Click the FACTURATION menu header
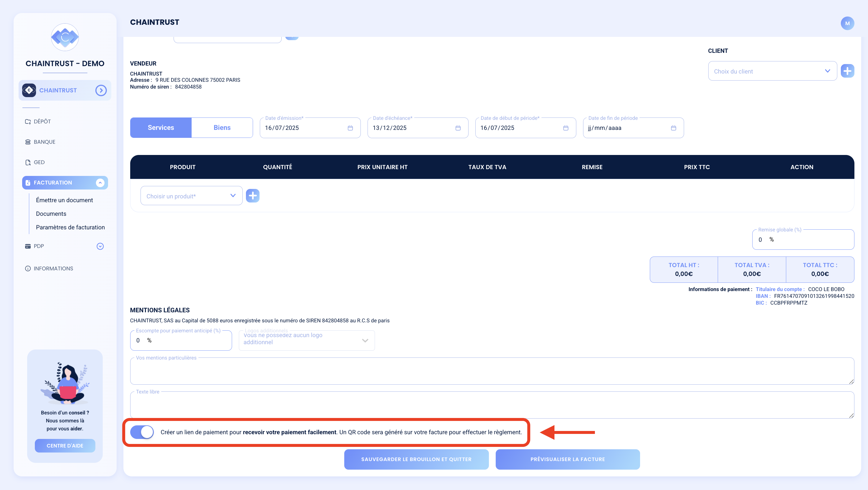 [65, 183]
